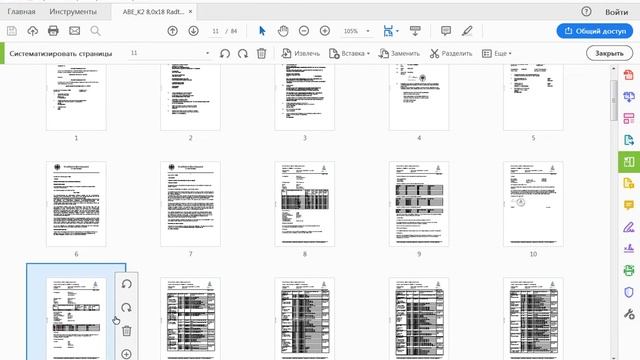Viewport: 640px width, 360px height.
Task: Send the file by email
Action: (x=74, y=31)
